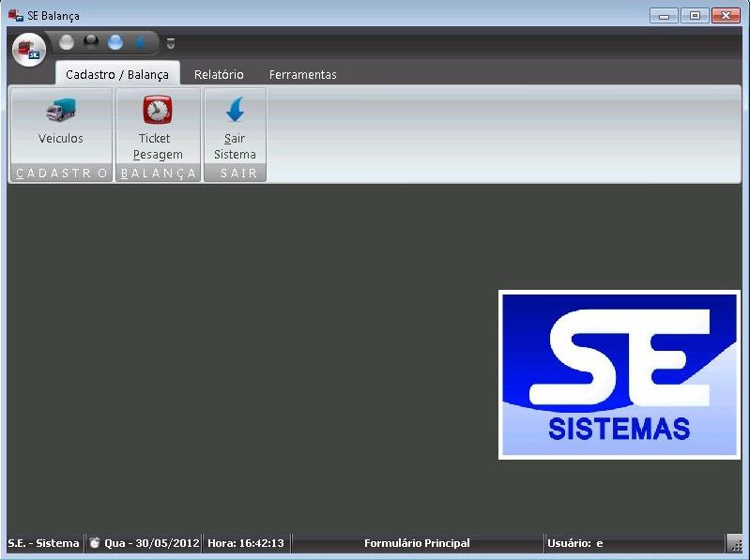Click the gray sphere quick access icon
This screenshot has width=750, height=560.
67,42
